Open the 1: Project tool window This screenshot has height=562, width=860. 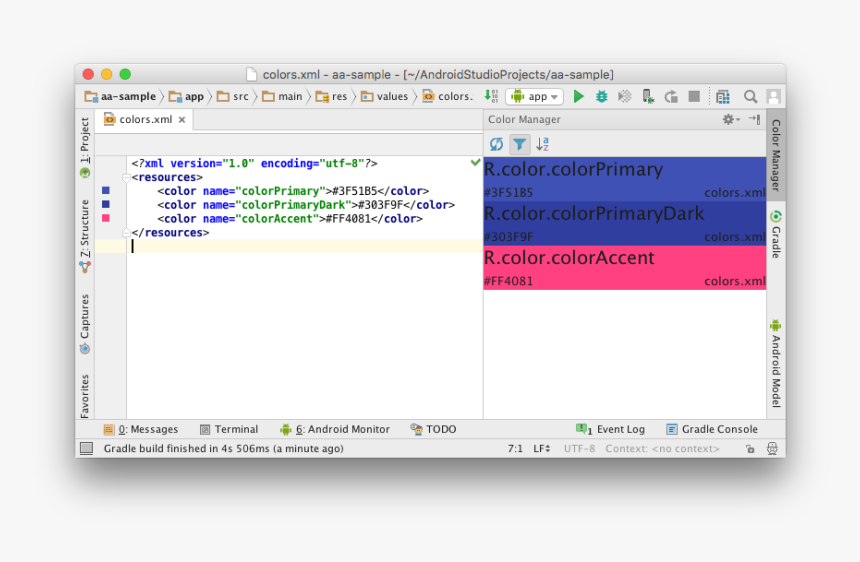pos(84,147)
